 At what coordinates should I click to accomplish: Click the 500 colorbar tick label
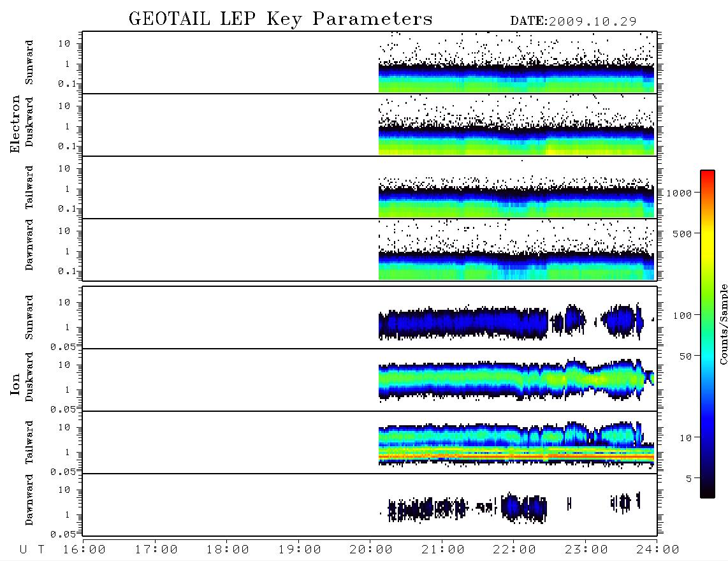(x=682, y=234)
